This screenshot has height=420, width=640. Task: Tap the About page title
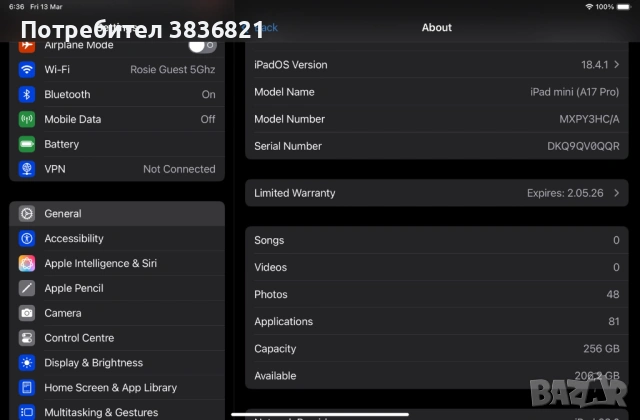coord(437,27)
